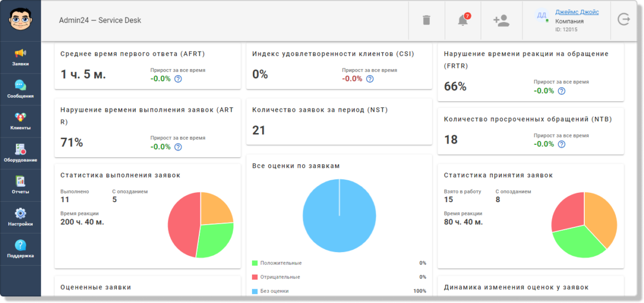Open Поддержка in sidebar
The image size is (644, 303).
pyautogui.click(x=21, y=249)
